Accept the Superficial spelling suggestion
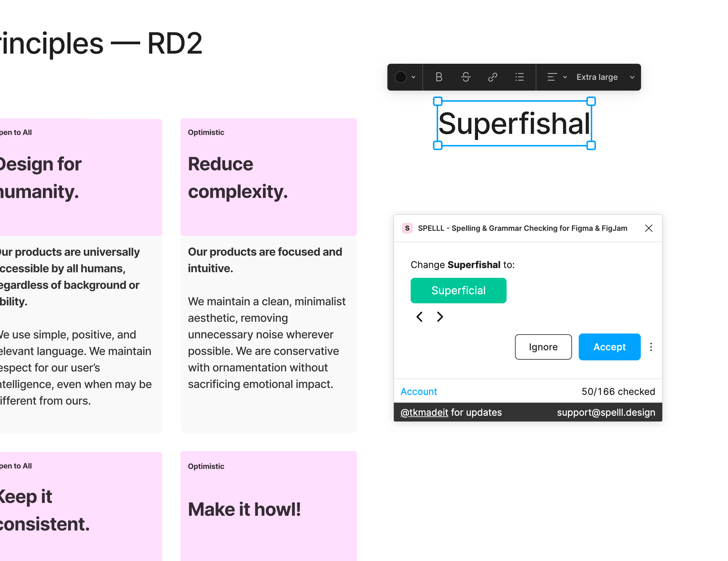728x561 pixels. click(610, 347)
